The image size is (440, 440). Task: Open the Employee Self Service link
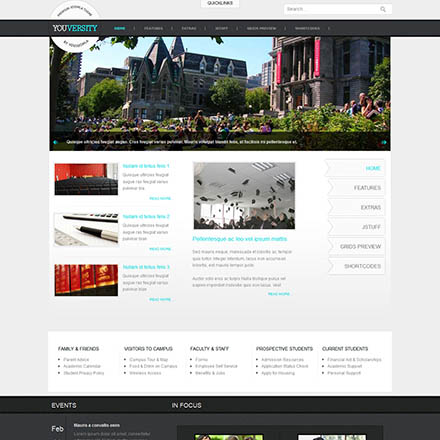coord(216,366)
